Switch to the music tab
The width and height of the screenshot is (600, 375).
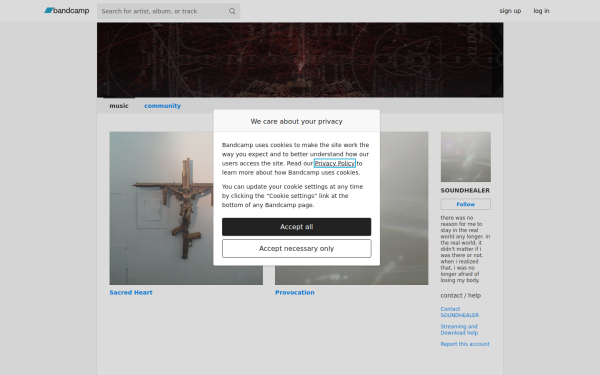click(x=119, y=106)
